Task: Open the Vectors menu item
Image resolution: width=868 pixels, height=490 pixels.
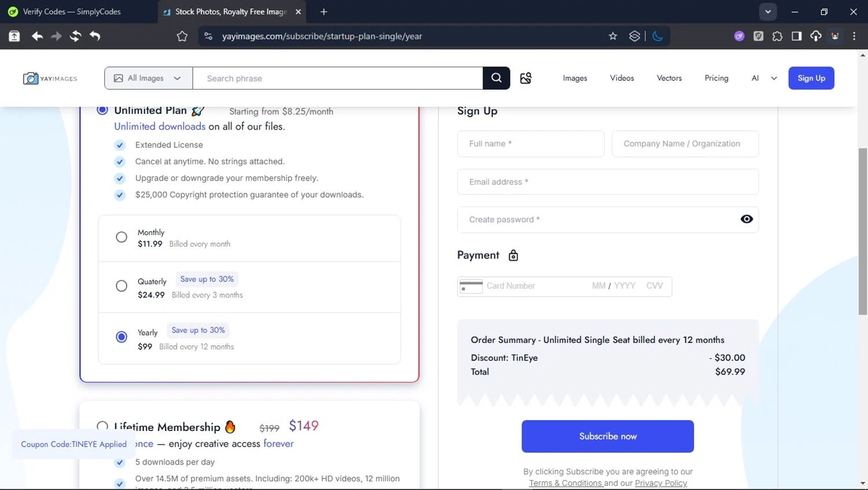Action: [x=669, y=78]
